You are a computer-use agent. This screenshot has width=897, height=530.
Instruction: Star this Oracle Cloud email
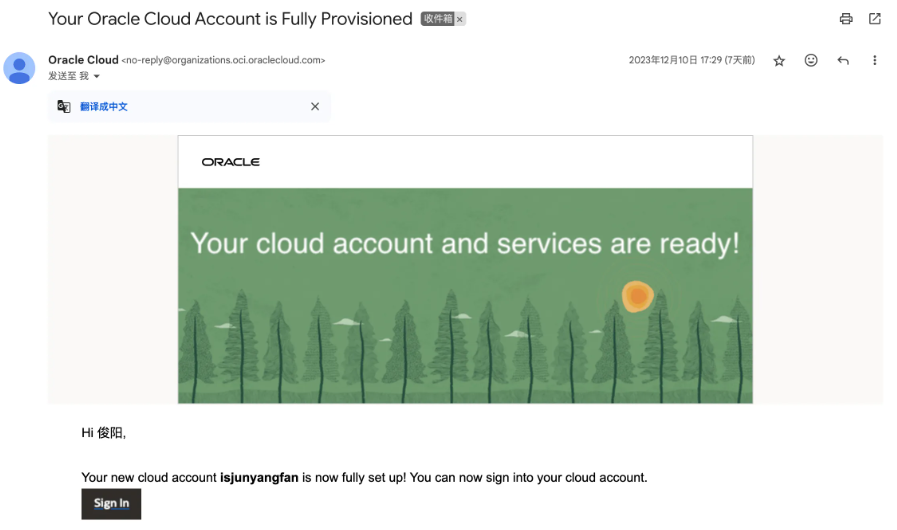(x=779, y=61)
